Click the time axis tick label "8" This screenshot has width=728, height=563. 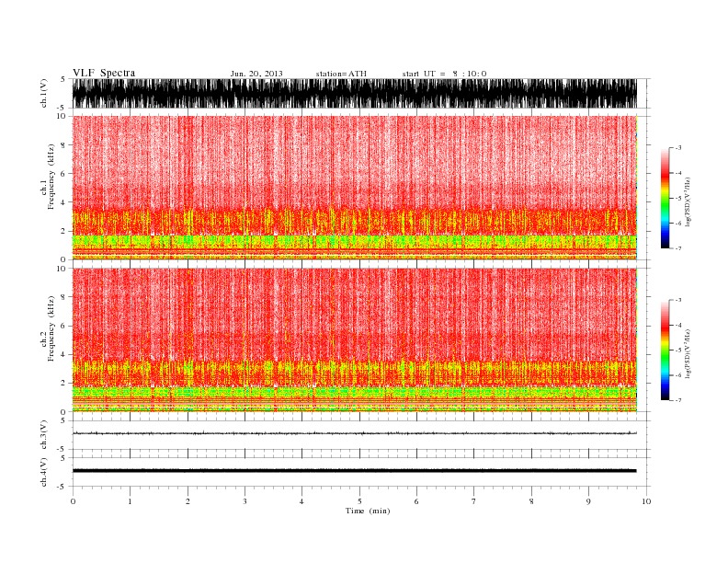(531, 501)
